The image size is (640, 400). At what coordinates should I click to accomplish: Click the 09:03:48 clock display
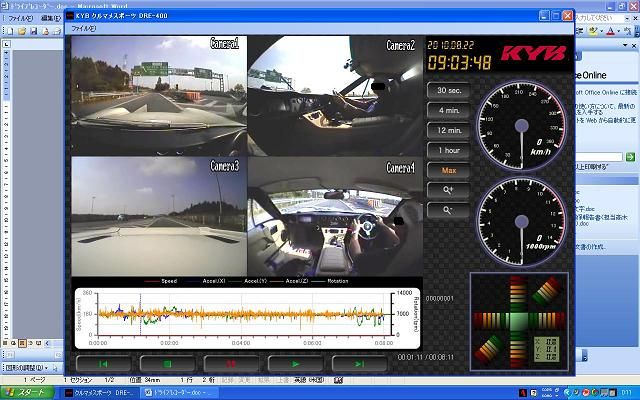[x=459, y=63]
